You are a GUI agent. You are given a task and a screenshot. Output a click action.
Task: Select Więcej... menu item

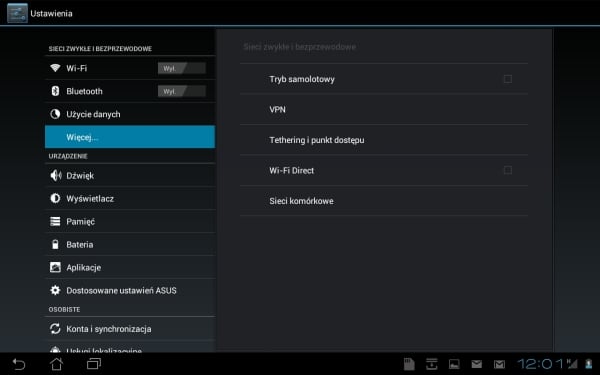[130, 137]
